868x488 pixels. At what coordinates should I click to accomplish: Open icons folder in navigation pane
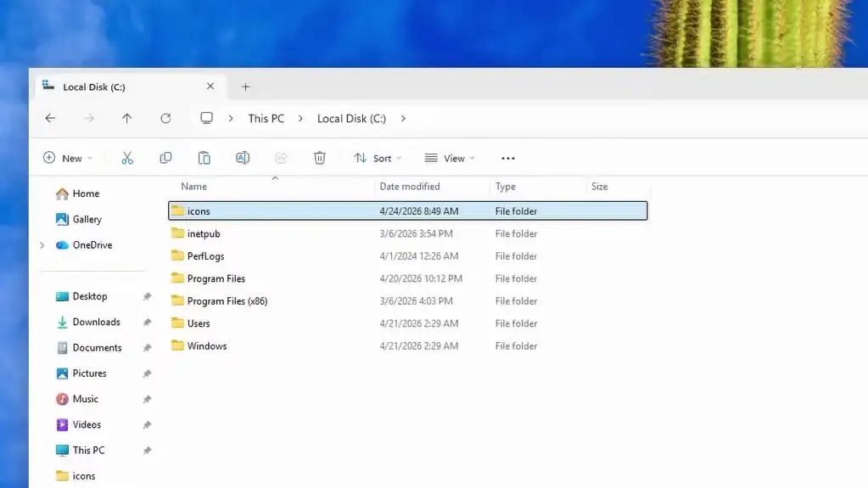(76, 476)
